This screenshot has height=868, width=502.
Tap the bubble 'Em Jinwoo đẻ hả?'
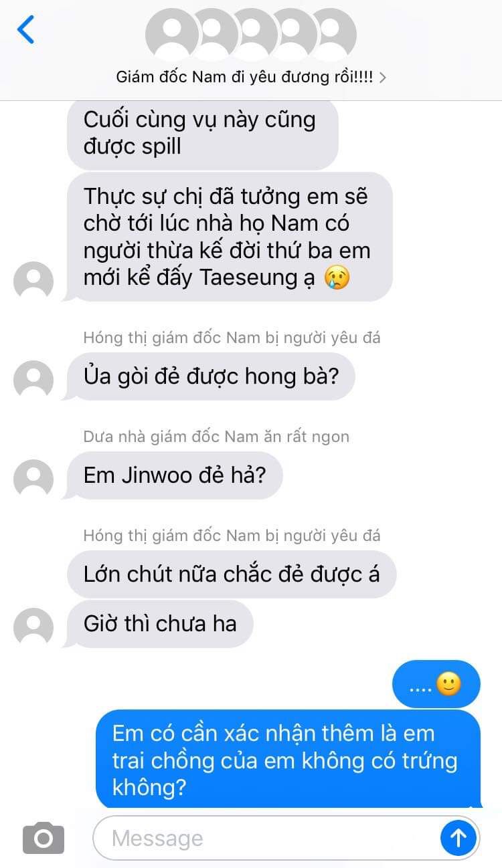click(x=175, y=475)
